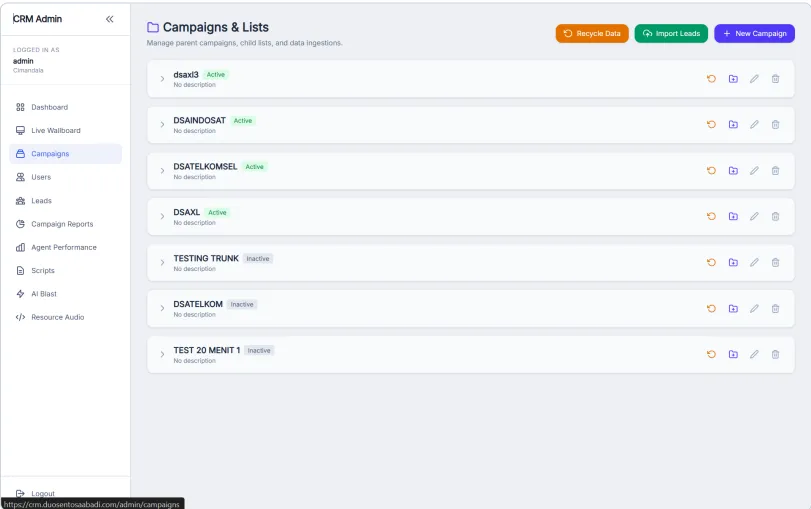Edit the TESTING TRUNK campaign
This screenshot has height=509, width=811.
pyautogui.click(x=754, y=262)
